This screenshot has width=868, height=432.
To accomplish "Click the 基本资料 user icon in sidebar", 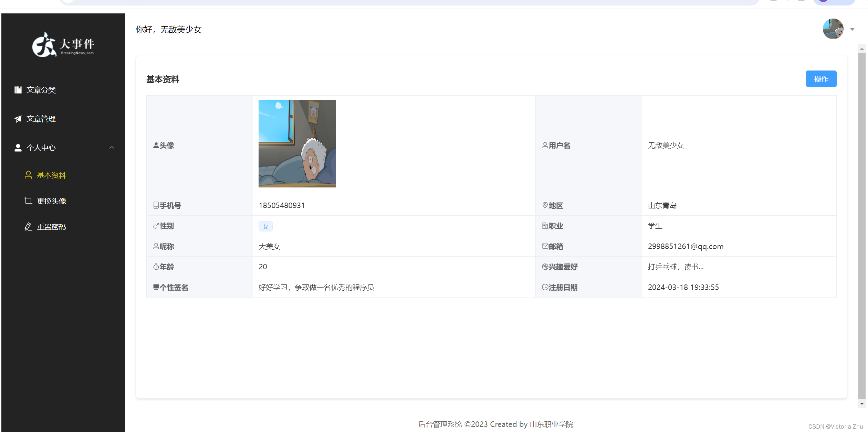I will [x=28, y=175].
